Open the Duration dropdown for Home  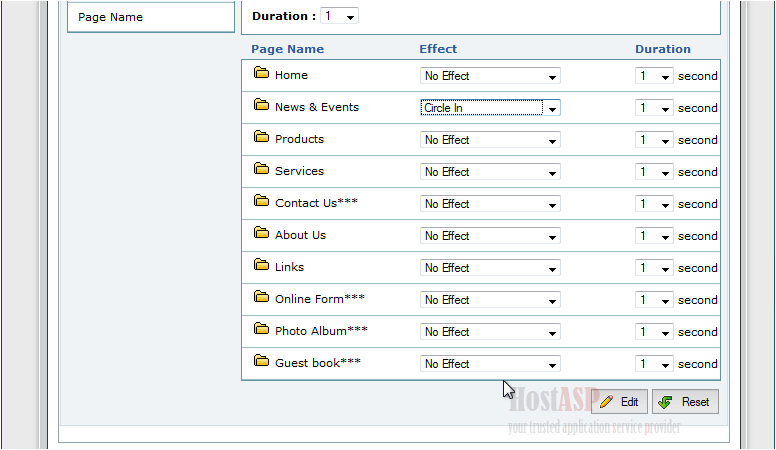654,76
